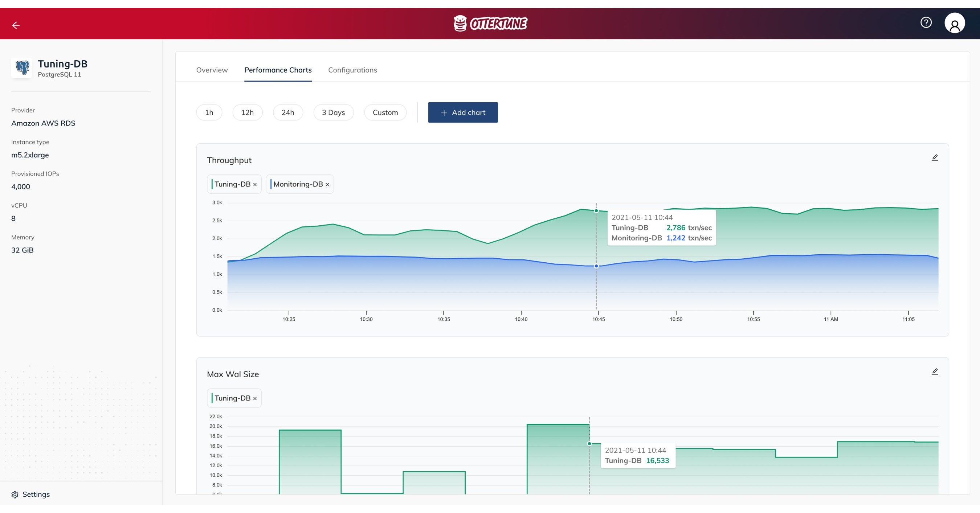The width and height of the screenshot is (980, 513).
Task: Select the 3 Days time range
Action: (333, 112)
